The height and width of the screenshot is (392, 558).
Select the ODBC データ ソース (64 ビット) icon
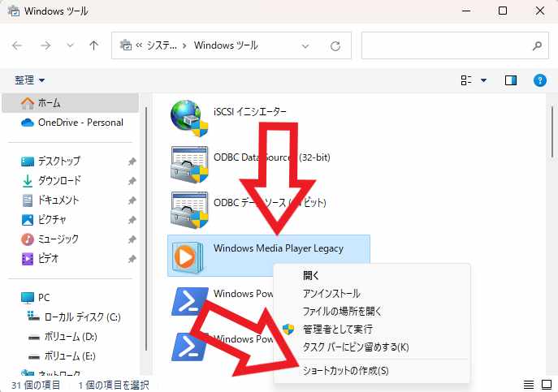coord(189,209)
